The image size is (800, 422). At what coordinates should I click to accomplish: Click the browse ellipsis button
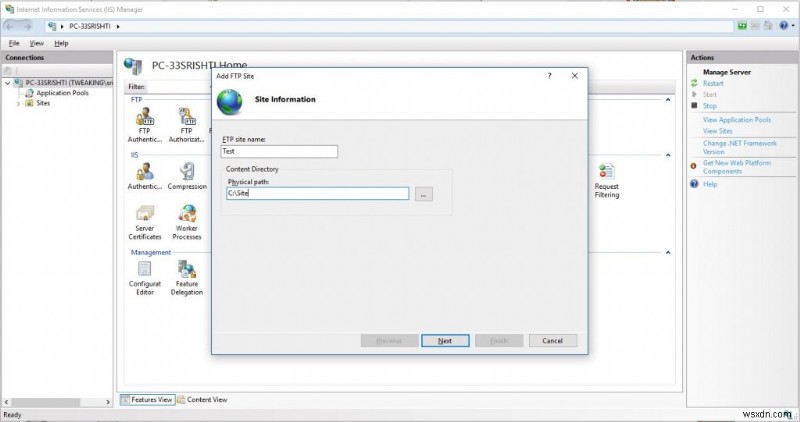point(423,194)
